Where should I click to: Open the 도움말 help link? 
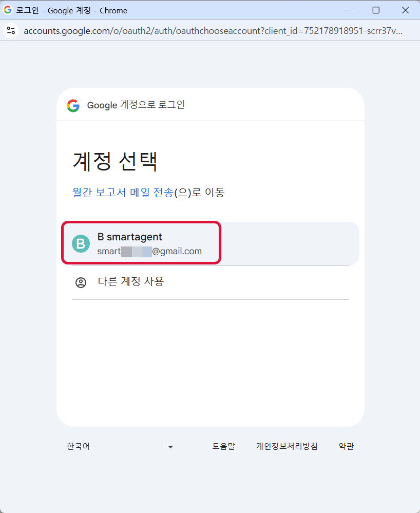click(223, 446)
